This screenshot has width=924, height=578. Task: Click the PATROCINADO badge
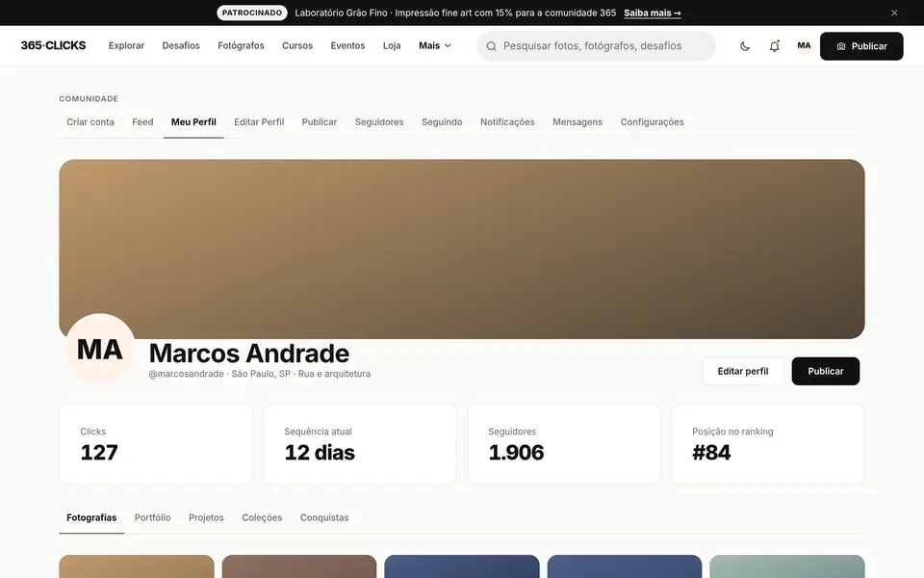tap(251, 13)
